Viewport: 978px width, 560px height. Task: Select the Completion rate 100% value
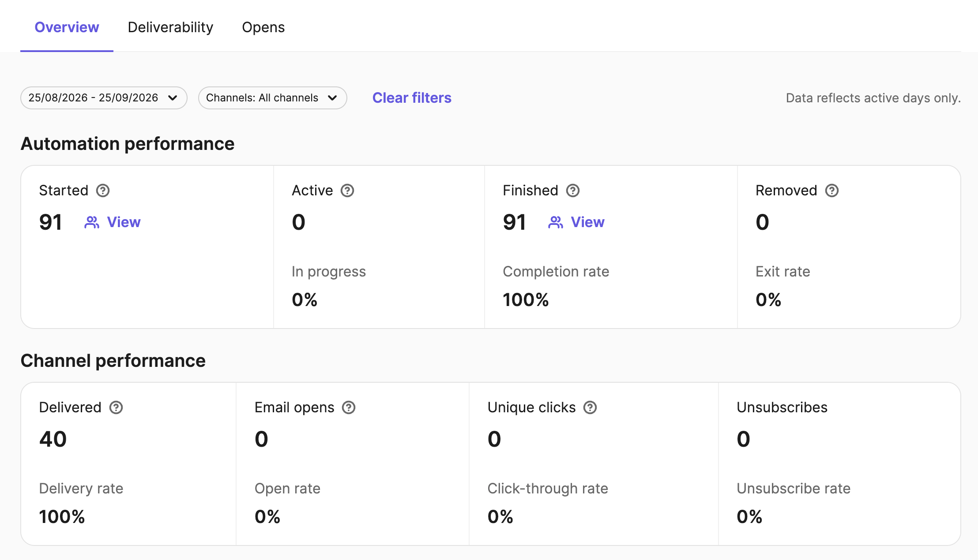[x=526, y=300]
